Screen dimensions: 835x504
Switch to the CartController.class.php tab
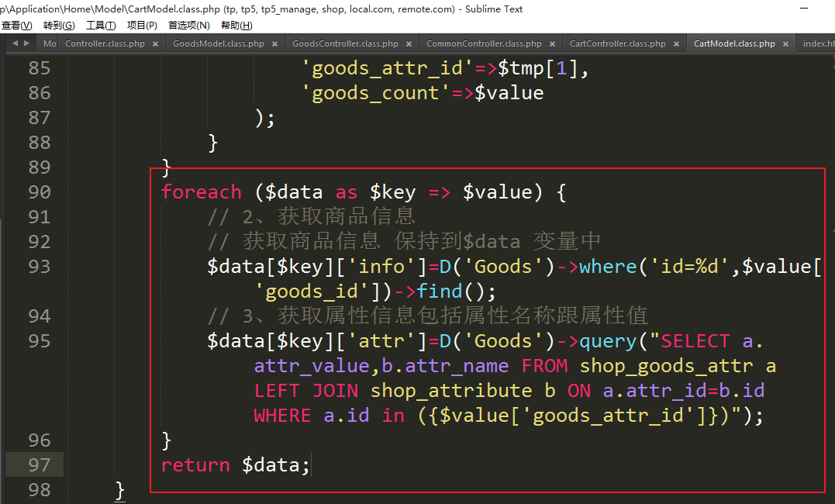coord(617,44)
